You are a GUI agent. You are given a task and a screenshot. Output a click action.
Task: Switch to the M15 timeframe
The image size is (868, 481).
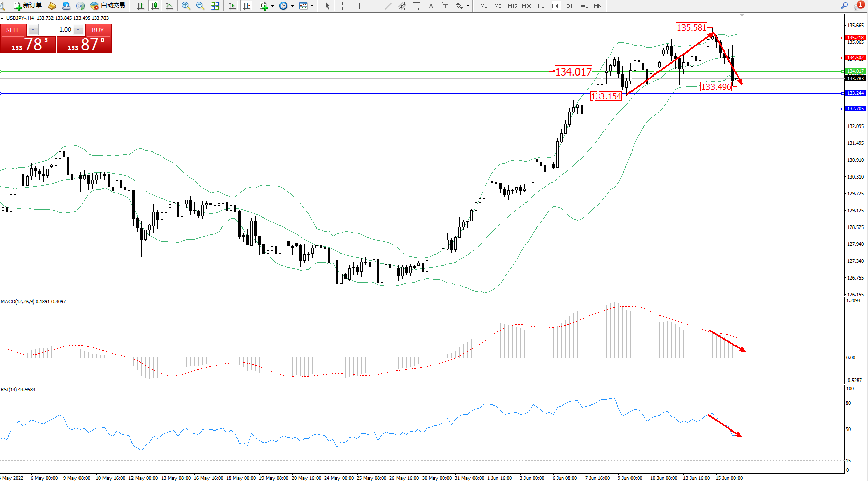tap(512, 6)
